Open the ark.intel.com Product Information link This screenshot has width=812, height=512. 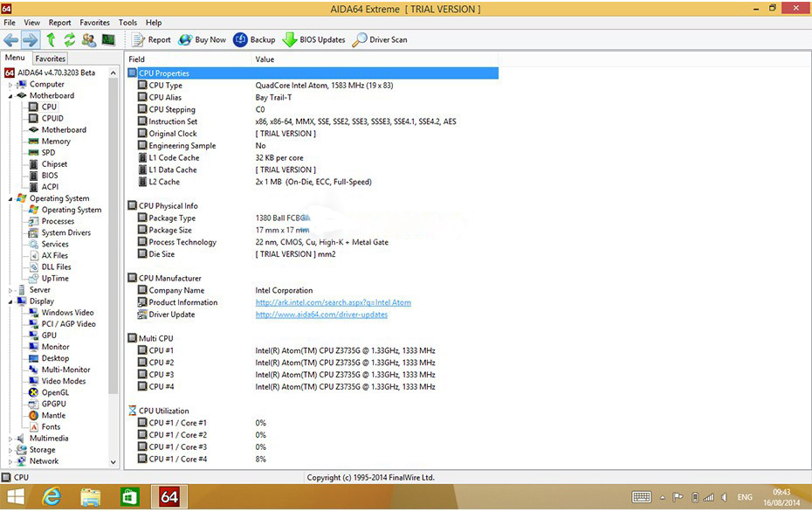(333, 302)
